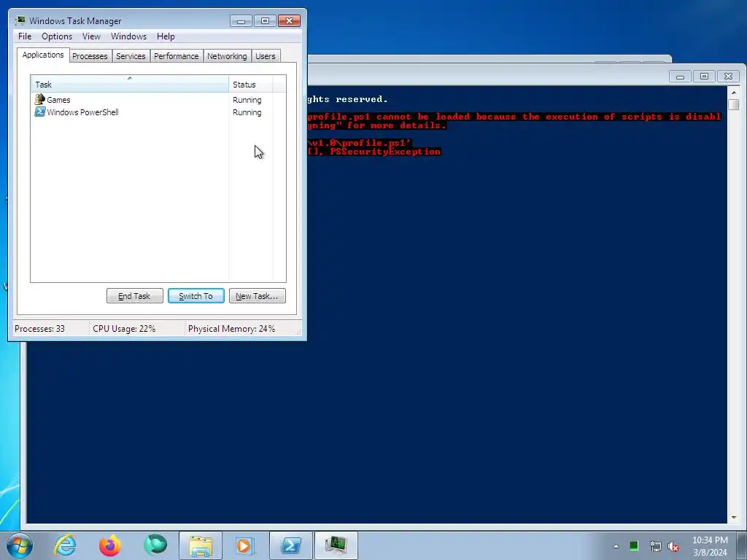Close the Task Manager window

(289, 21)
